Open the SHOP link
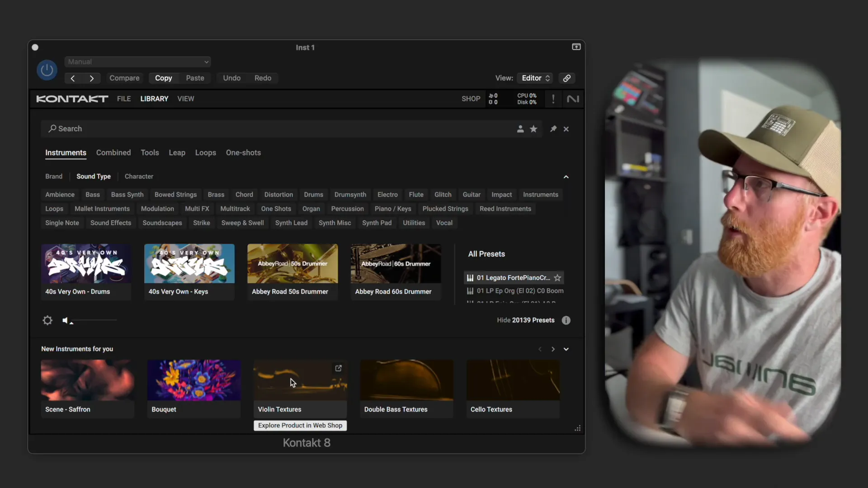 pyautogui.click(x=471, y=99)
